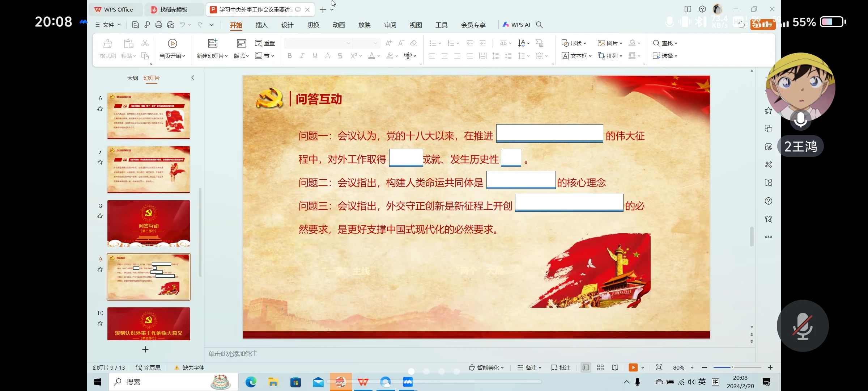Switch to 大纲 outline tab
Viewport: 868px width, 391px height.
pyautogui.click(x=132, y=78)
